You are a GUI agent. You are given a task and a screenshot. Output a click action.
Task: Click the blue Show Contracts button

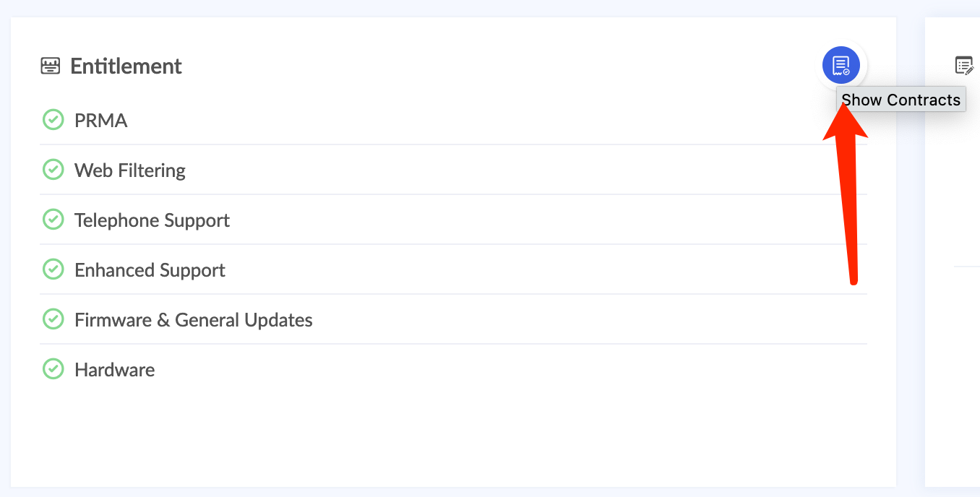coord(841,66)
